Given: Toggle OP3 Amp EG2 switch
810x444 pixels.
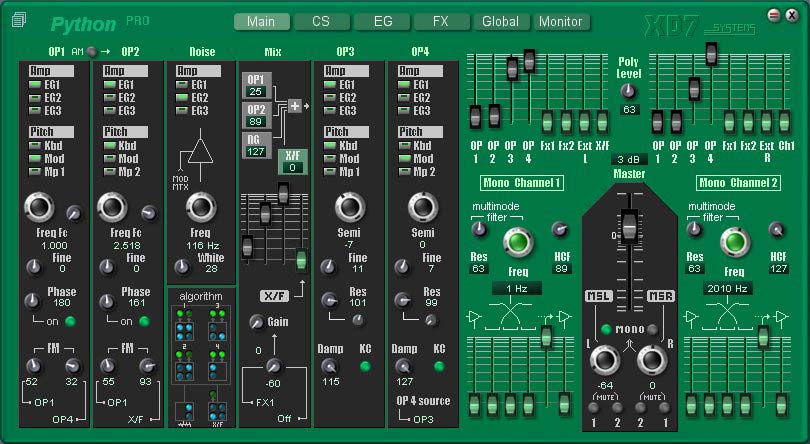Looking at the screenshot, I should tap(331, 98).
